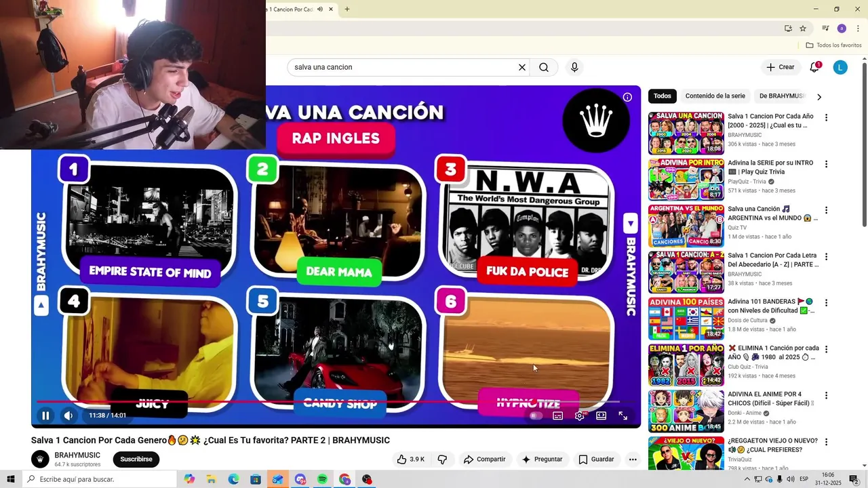This screenshot has width=868, height=488.
Task: Toggle subtitles in the video player
Action: 557,415
